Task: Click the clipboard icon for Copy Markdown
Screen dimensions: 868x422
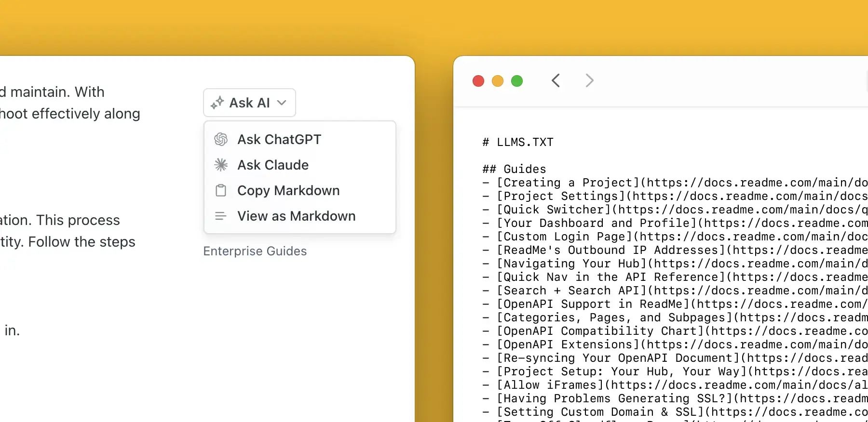Action: pos(221,190)
